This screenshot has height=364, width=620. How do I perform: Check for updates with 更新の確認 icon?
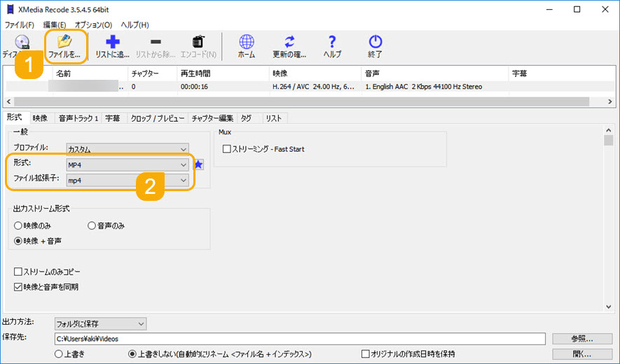[x=289, y=46]
